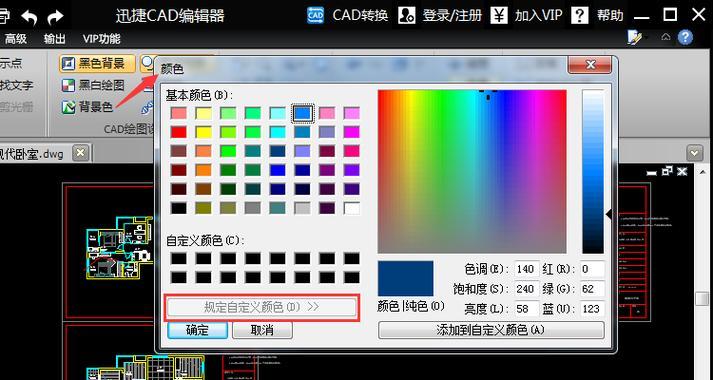
Task: Restore the inner drawing window
Action: point(667,171)
